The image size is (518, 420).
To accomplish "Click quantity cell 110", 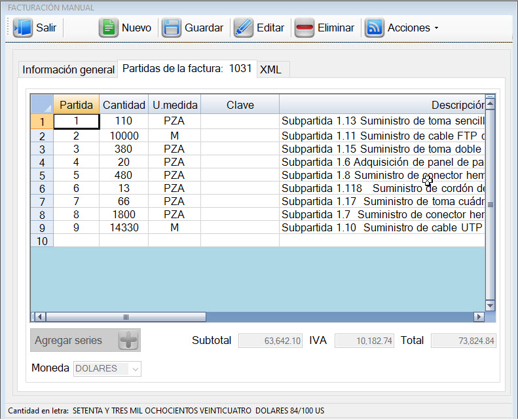I will click(x=124, y=121).
